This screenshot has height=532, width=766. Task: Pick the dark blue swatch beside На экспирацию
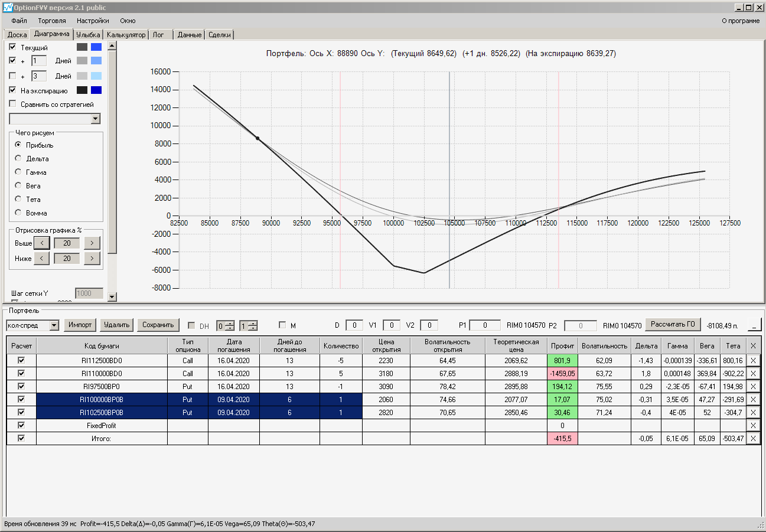(x=96, y=90)
